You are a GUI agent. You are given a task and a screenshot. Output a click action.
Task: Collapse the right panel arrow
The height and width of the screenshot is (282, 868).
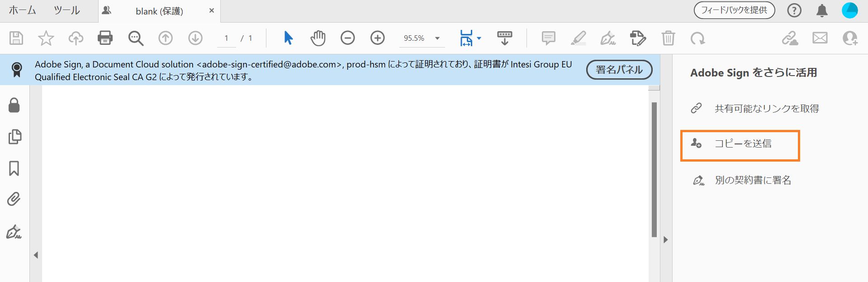coord(665,240)
